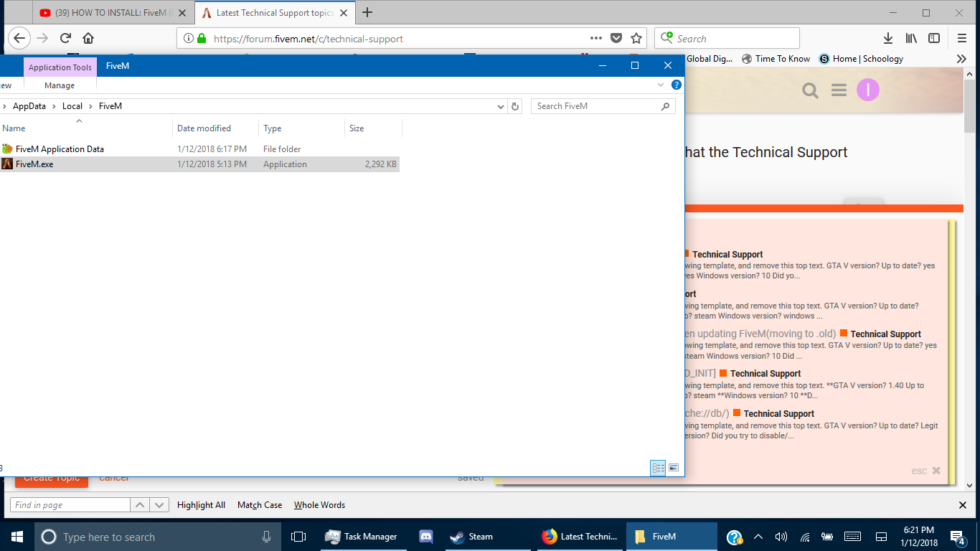Sort files by Name column
This screenshot has height=551, width=980.
pos(86,128)
